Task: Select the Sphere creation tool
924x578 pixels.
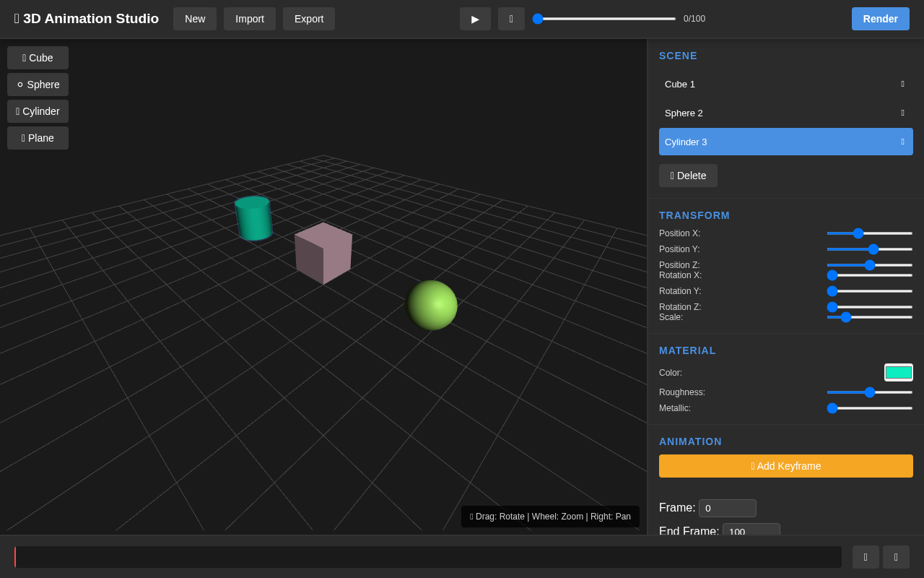Action: [37, 85]
